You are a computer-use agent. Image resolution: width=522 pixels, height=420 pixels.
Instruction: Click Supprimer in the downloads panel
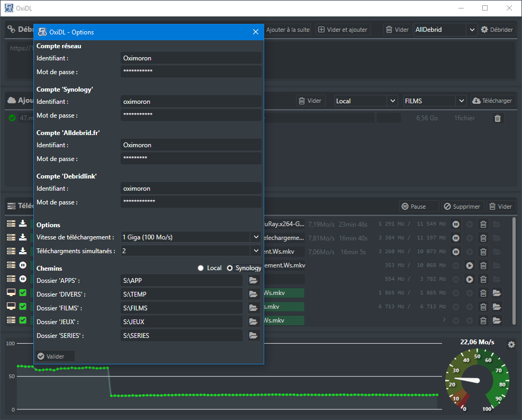[462, 207]
